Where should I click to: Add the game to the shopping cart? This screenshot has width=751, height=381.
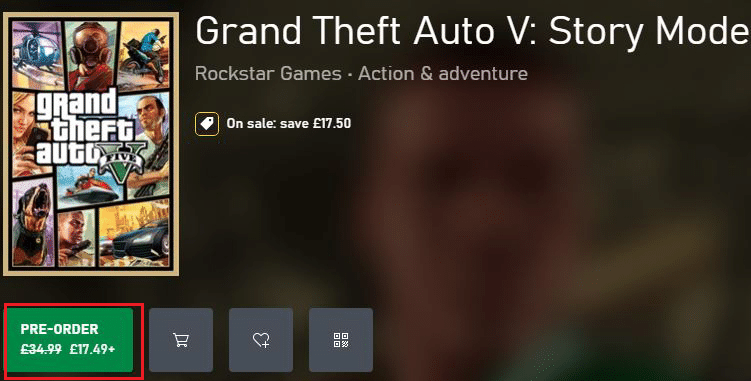coord(181,340)
